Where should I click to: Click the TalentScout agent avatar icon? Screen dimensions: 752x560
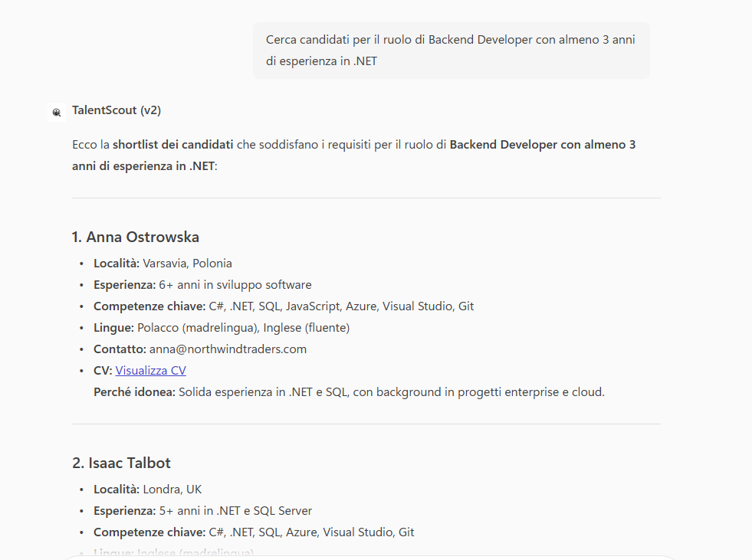pos(56,113)
